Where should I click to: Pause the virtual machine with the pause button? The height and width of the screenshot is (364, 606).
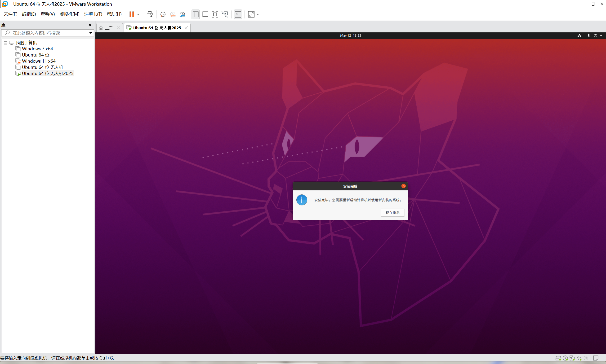point(132,14)
